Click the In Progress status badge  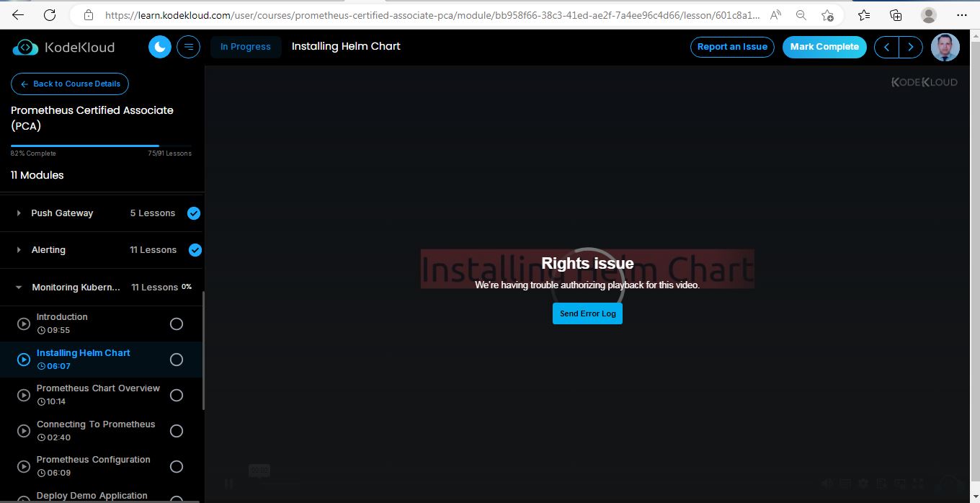coord(246,47)
